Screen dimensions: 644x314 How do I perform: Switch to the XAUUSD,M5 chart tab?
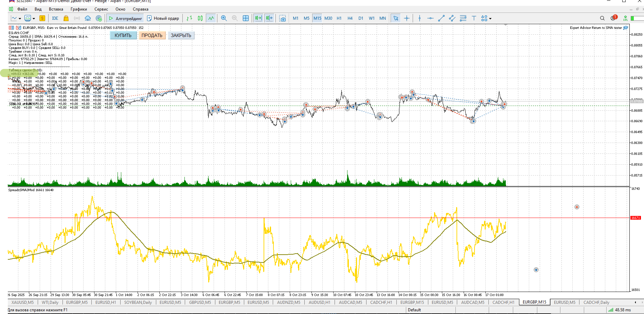coord(22,302)
